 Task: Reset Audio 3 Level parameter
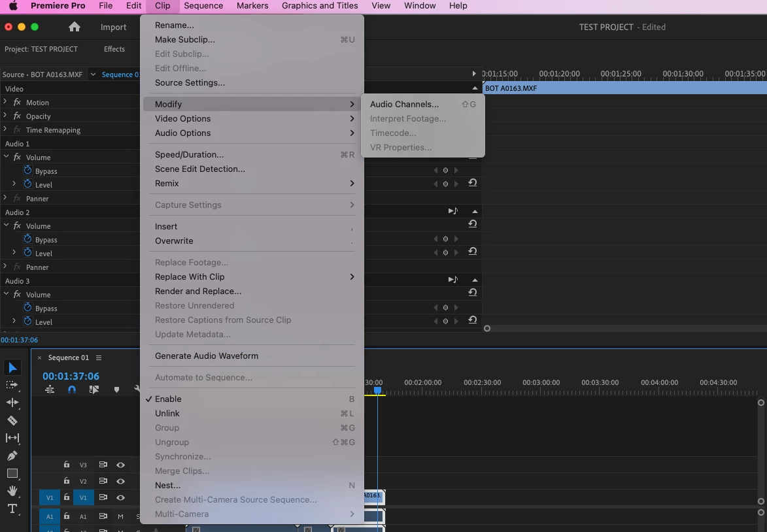click(473, 320)
